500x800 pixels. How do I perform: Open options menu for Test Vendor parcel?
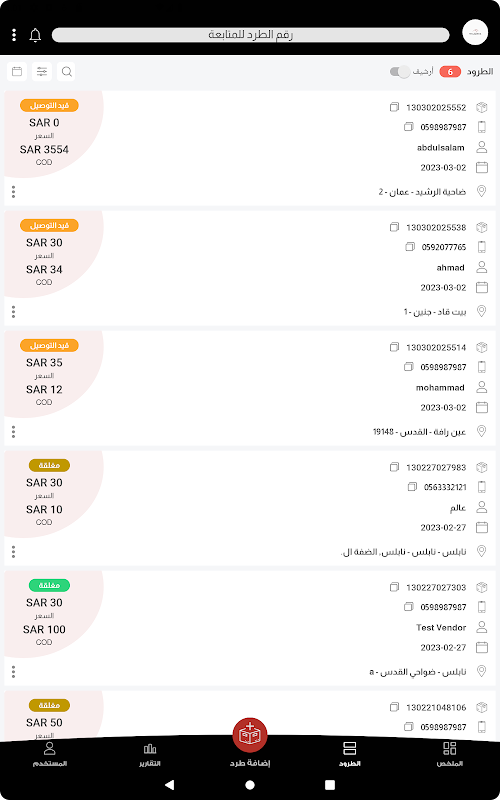pyautogui.click(x=13, y=671)
